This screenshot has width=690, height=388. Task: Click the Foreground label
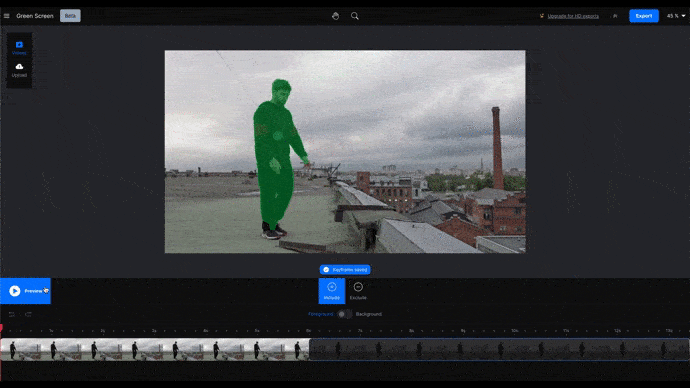pyautogui.click(x=321, y=314)
